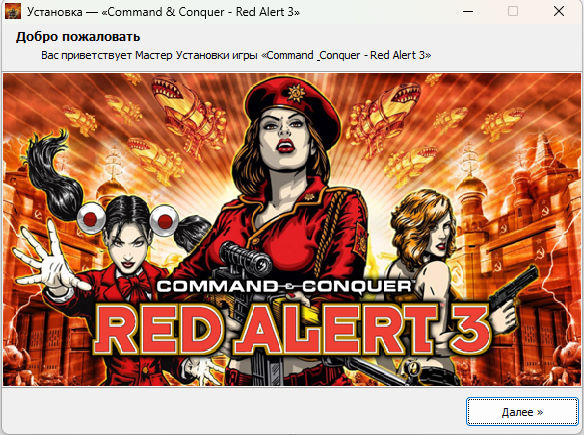
Task: Click the pistol held by the blonde woman
Action: (x=513, y=290)
